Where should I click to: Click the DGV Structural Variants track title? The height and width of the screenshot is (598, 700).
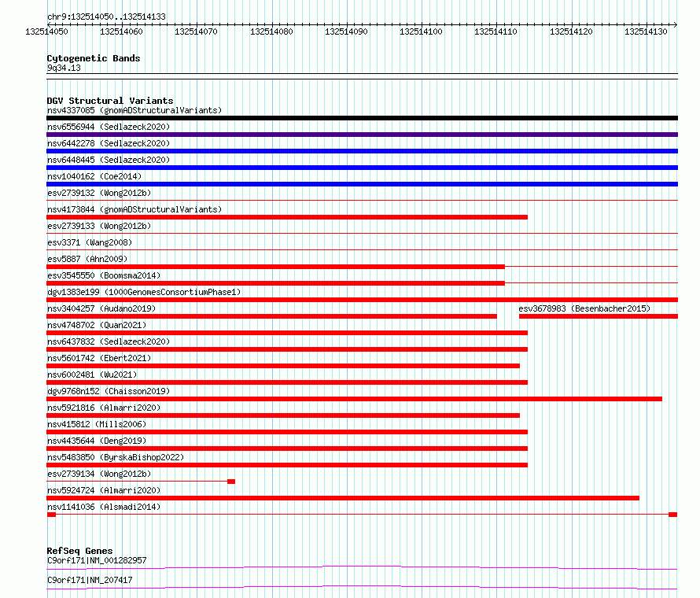point(110,101)
